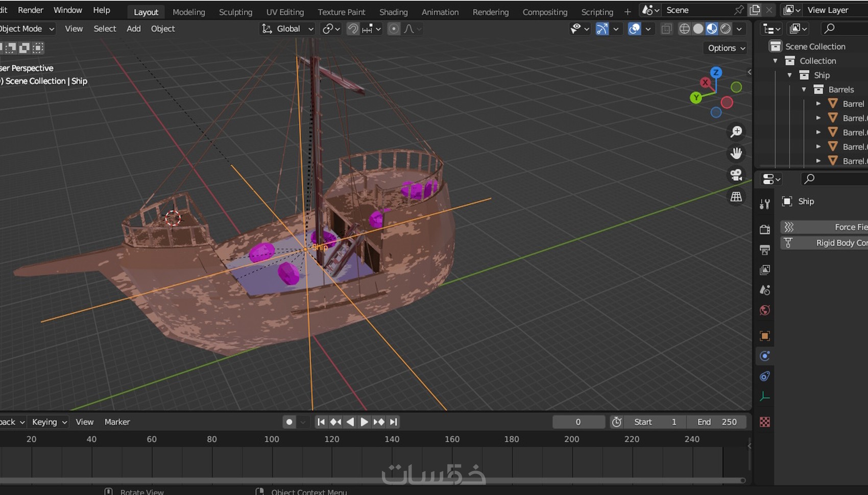Click the pan view hand icon

(x=736, y=154)
